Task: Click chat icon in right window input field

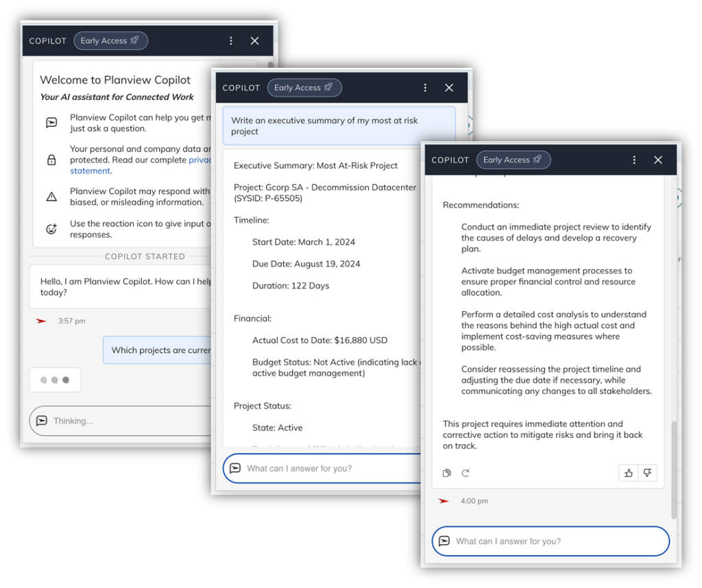Action: pyautogui.click(x=444, y=541)
